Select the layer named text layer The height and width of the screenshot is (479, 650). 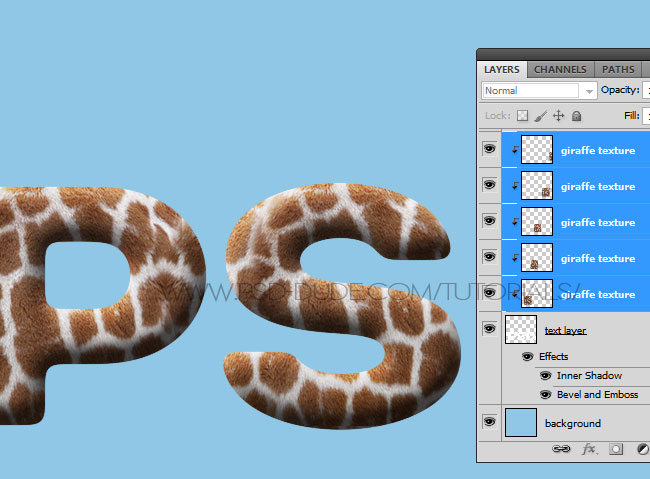(x=565, y=331)
